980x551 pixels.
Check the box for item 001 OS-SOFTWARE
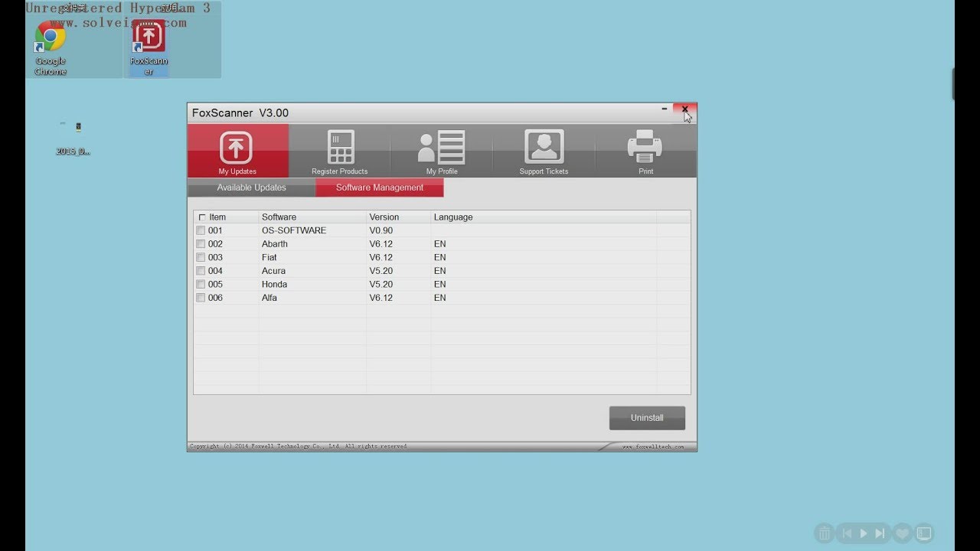[x=201, y=230]
